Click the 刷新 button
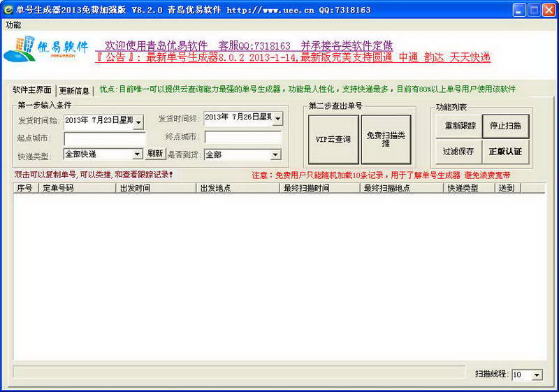This screenshot has height=392, width=559. coord(155,154)
